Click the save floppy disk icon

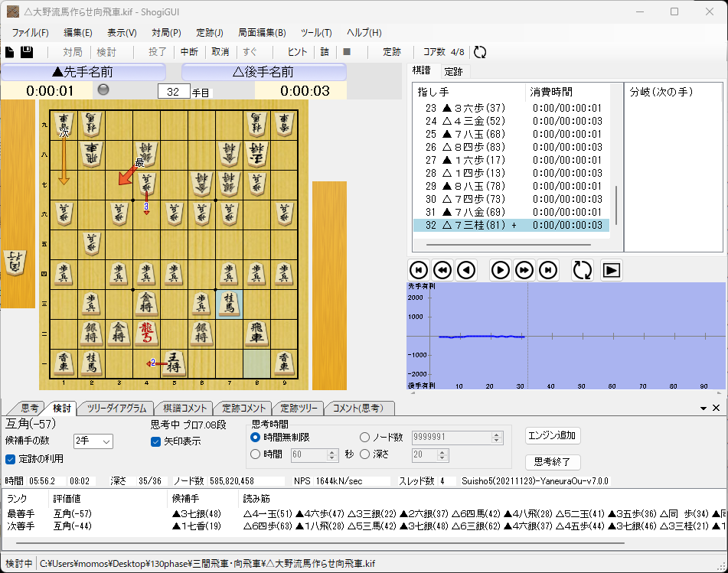(x=27, y=52)
